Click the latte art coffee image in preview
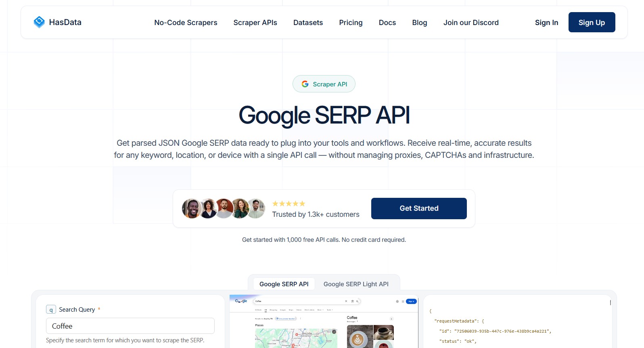This screenshot has height=348, width=644. coord(360,336)
